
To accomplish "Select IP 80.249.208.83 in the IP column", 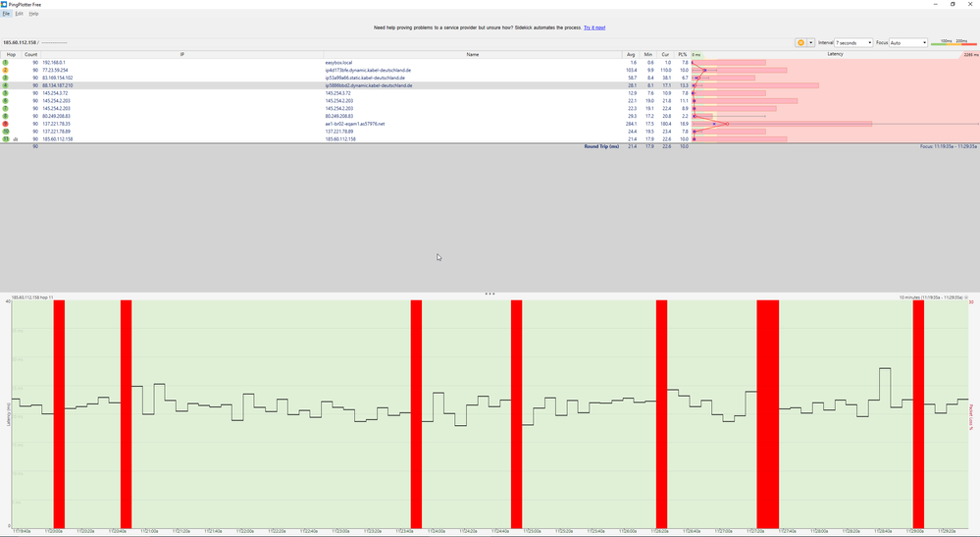I will (56, 116).
